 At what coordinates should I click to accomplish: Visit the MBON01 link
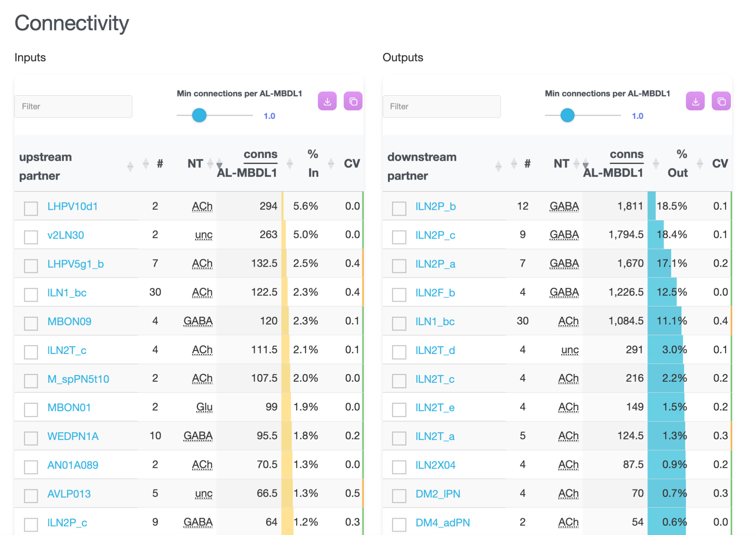coord(69,408)
